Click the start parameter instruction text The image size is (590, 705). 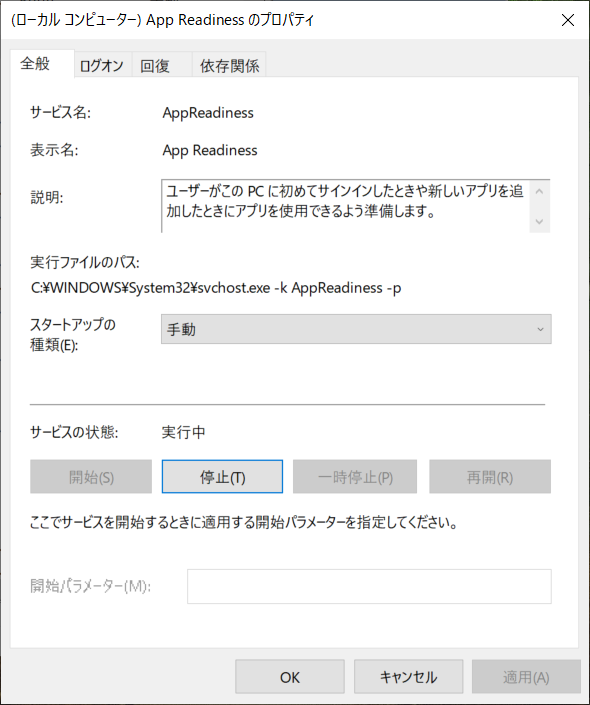pos(244,522)
